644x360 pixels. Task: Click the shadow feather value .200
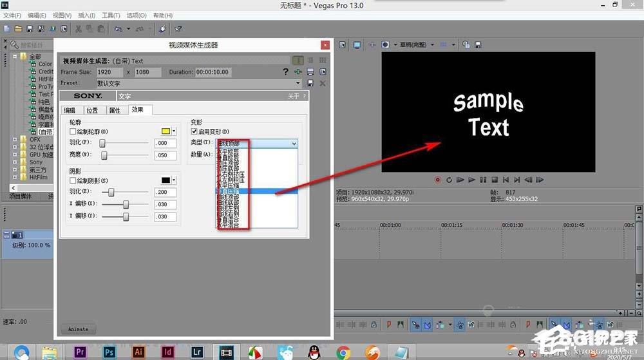coord(165,192)
